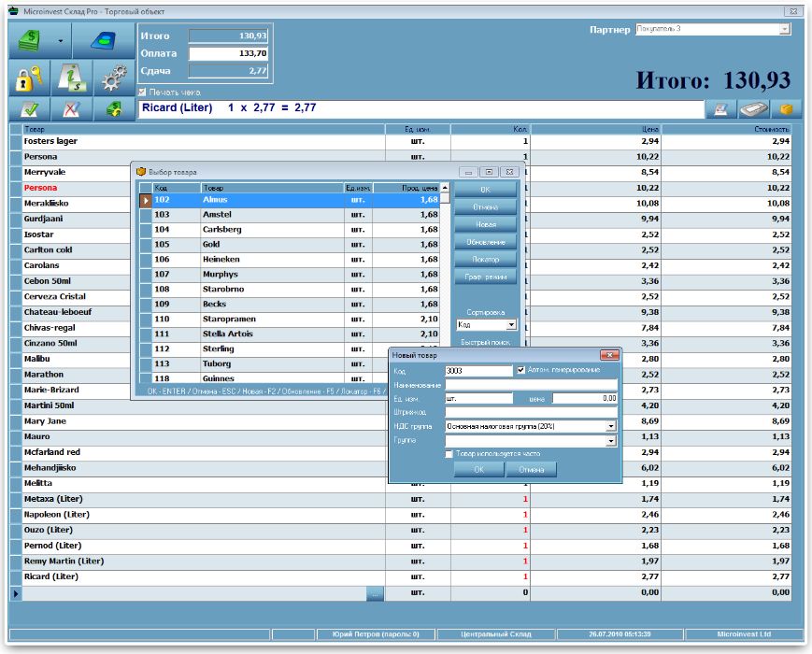Click Отмена in the Выбор товара window
Image resolution: width=812 pixels, height=654 pixels.
(485, 207)
